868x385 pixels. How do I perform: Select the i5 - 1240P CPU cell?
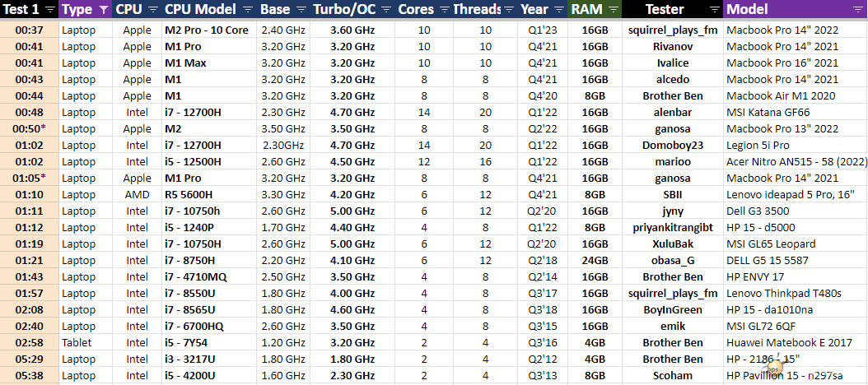(208, 227)
